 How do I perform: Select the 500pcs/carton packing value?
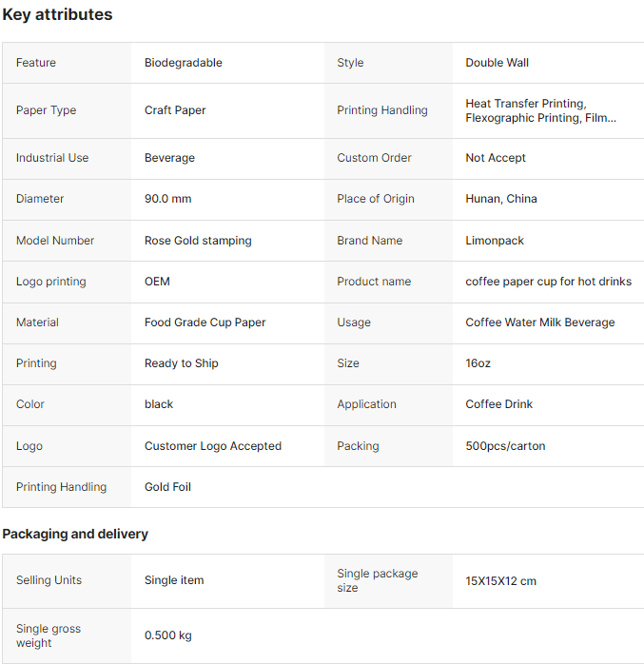click(x=505, y=446)
